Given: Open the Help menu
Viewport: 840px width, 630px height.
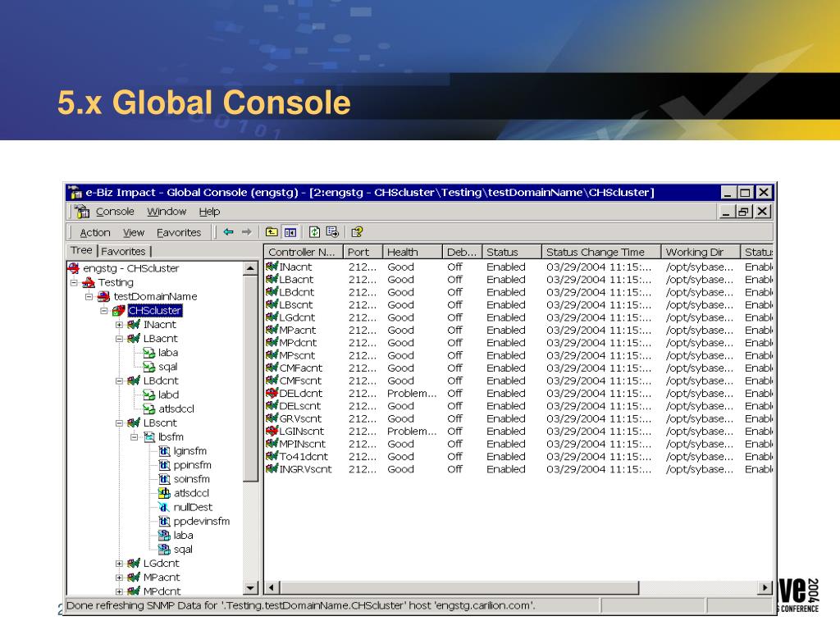Looking at the screenshot, I should pyautogui.click(x=209, y=212).
